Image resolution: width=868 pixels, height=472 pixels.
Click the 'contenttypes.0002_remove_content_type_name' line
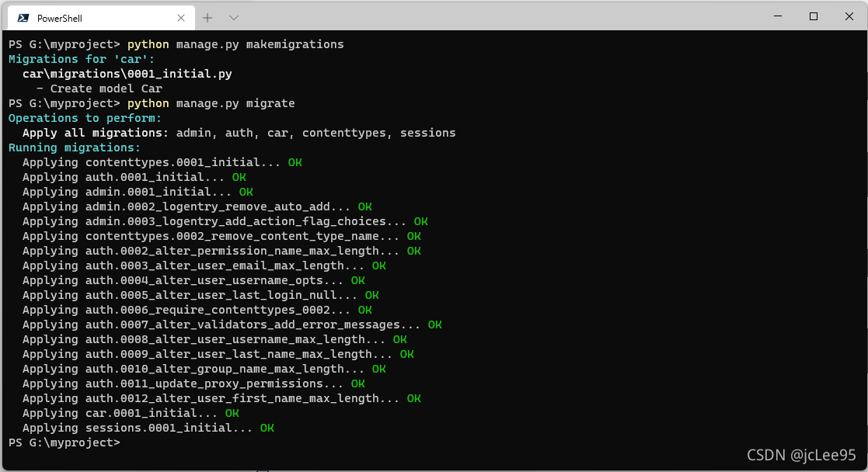coord(221,236)
